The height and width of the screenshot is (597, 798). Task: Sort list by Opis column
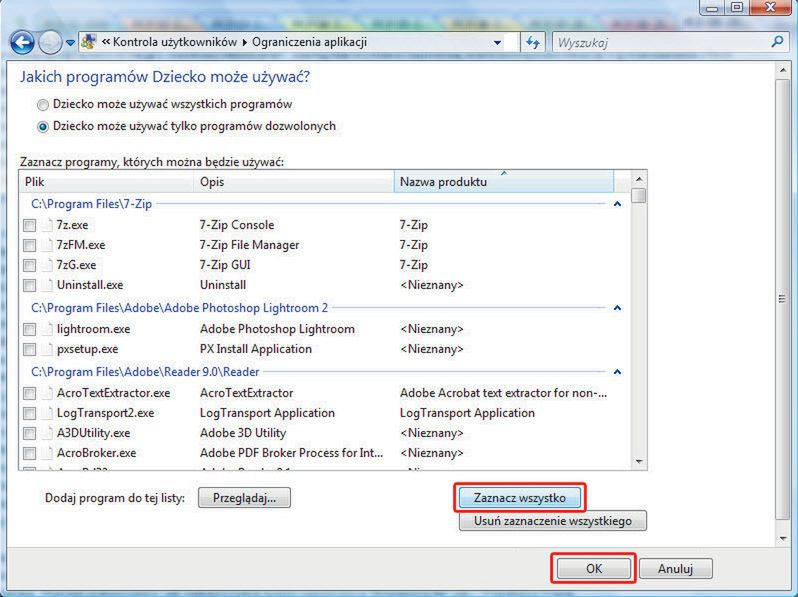coord(294,182)
